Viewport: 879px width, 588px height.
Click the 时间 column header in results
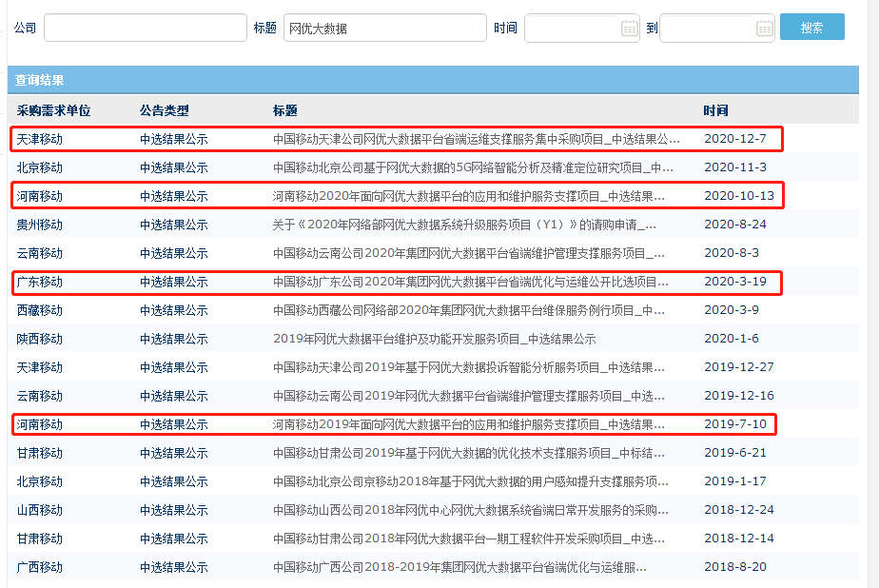[716, 110]
